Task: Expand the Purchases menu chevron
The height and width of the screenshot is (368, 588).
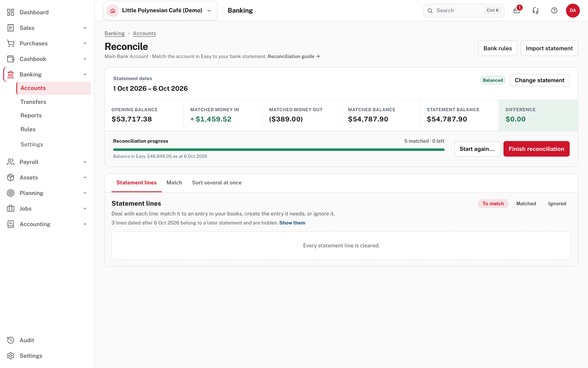Action: pos(85,43)
